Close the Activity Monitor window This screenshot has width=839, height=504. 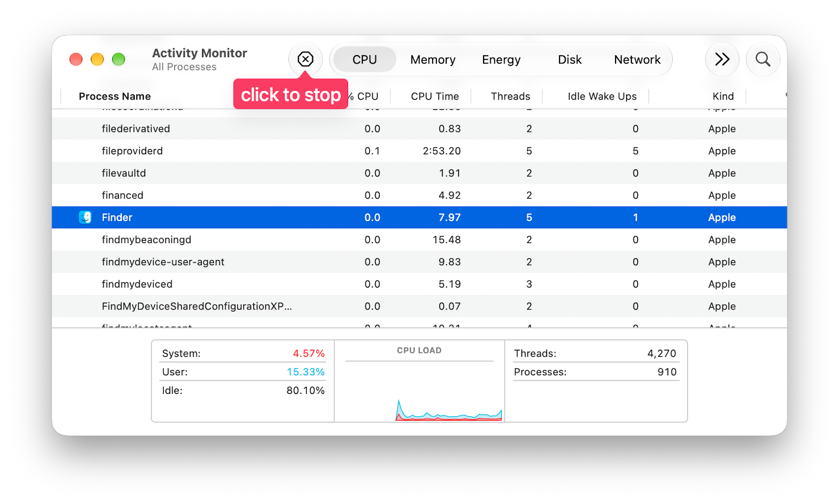(x=76, y=59)
